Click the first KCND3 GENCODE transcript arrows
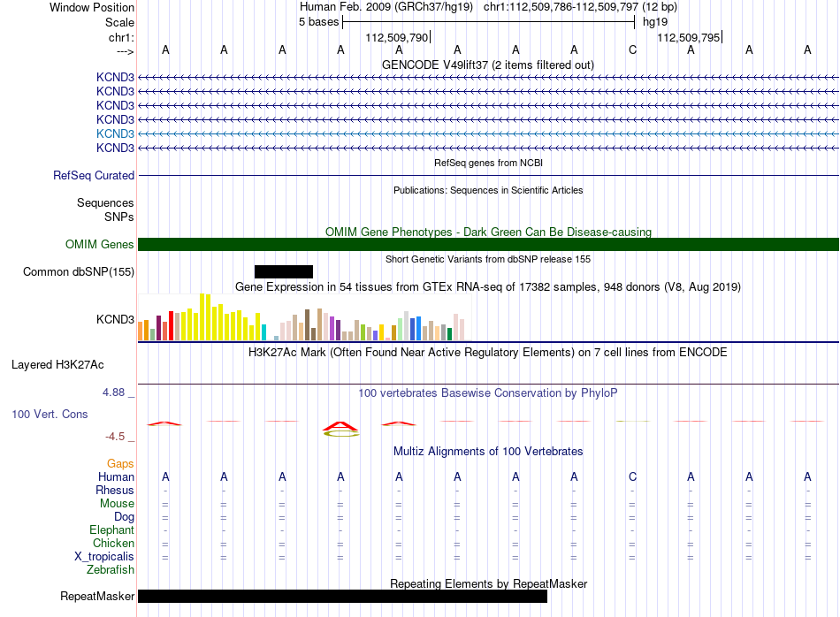 (488, 78)
